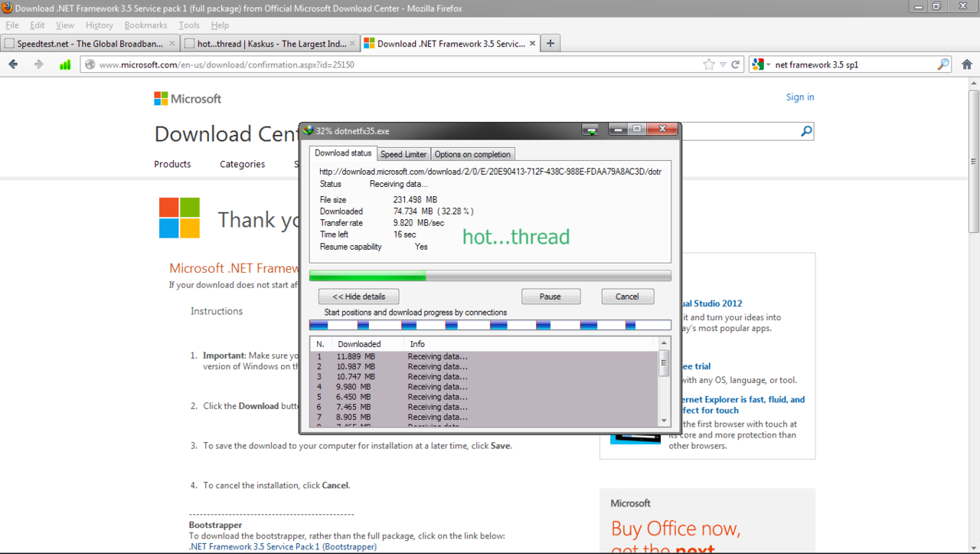Open a new tab with plus button
Screen dimensions: 980x554
(550, 44)
